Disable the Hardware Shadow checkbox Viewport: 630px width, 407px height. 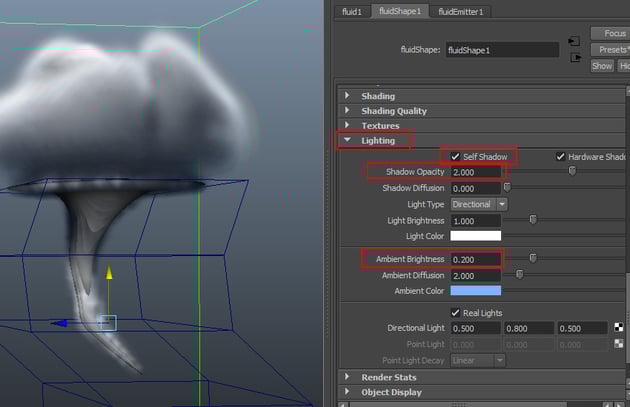561,157
